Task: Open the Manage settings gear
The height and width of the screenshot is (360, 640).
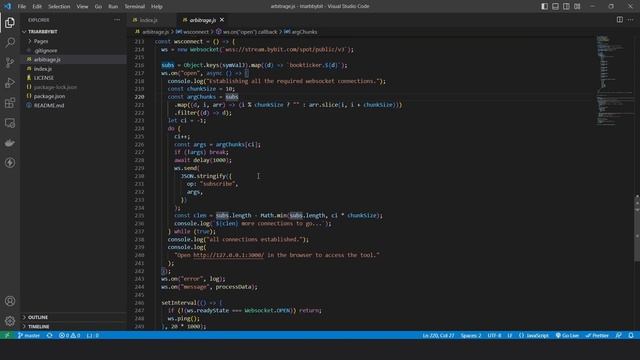Action: click(x=10, y=321)
